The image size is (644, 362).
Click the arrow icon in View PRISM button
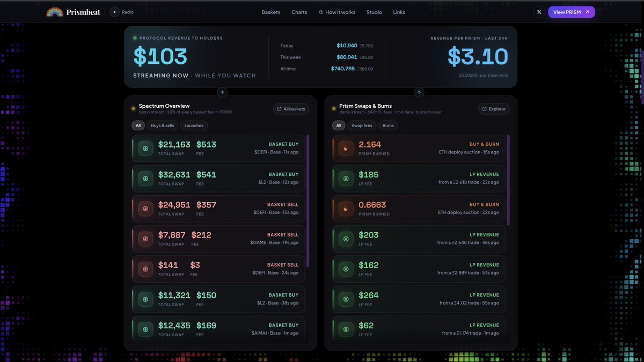587,12
